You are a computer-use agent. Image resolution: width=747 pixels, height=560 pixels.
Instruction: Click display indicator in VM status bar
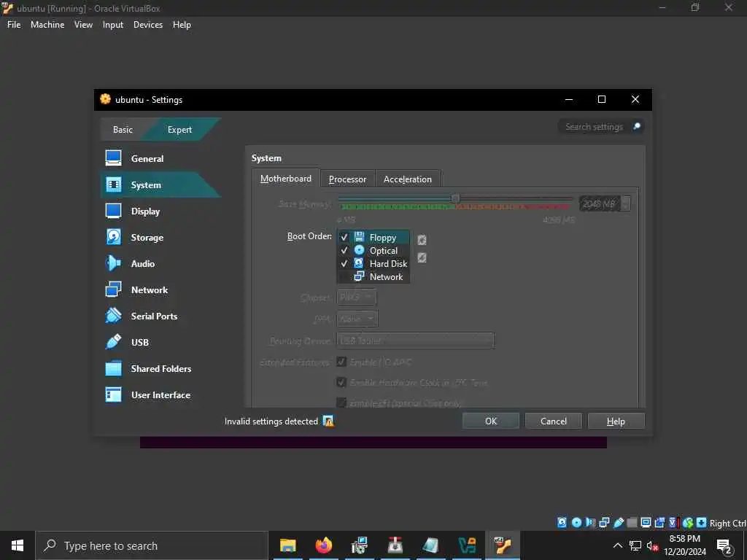click(646, 523)
